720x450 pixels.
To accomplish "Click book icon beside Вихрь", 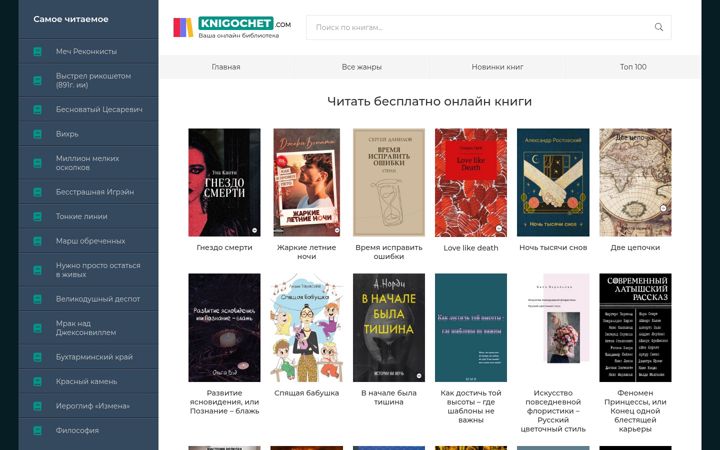I will click(38, 134).
